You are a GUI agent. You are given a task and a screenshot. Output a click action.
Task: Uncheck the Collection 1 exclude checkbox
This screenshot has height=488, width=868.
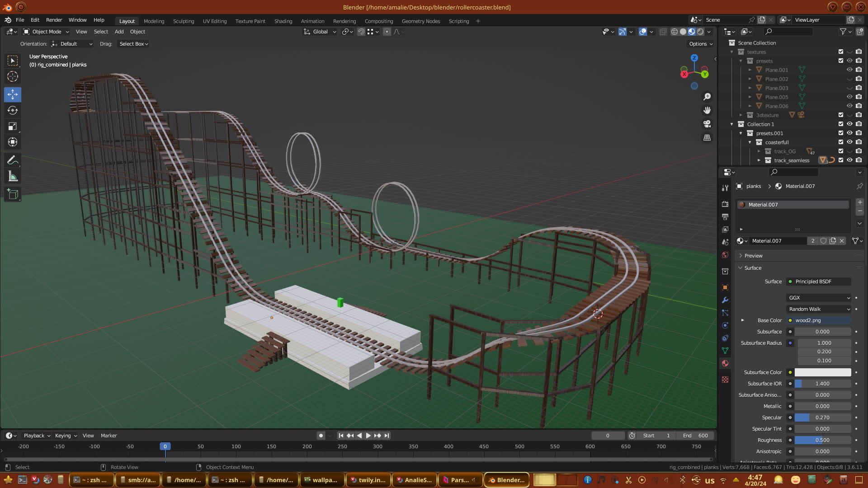[x=841, y=124]
